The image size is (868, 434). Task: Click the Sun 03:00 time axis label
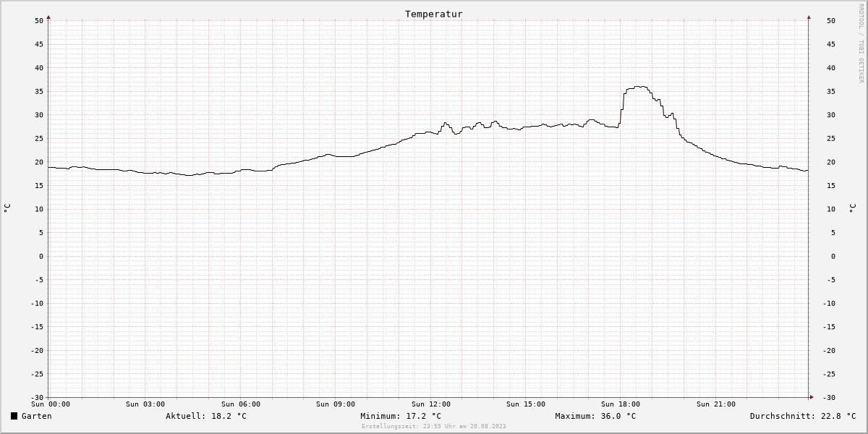point(145,404)
